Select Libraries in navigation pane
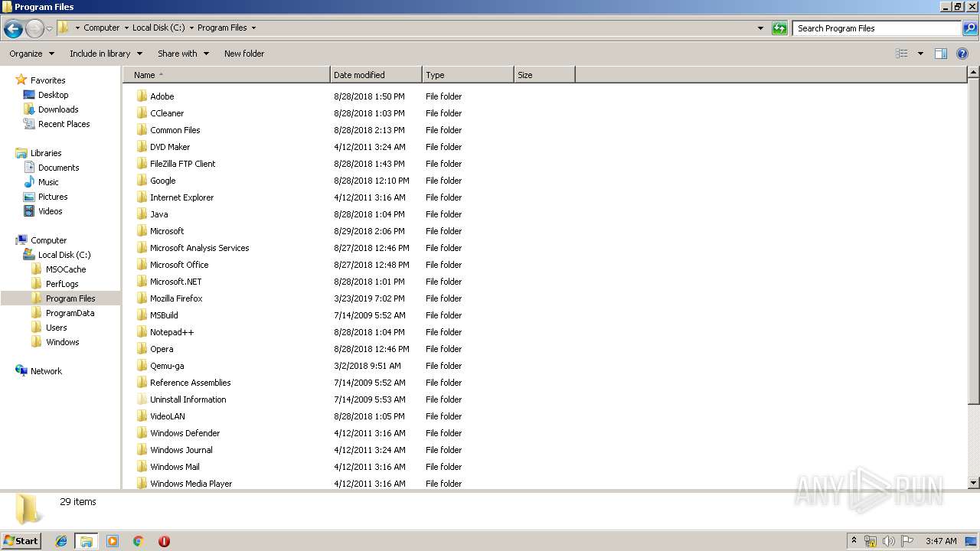Image resolution: width=980 pixels, height=551 pixels. click(46, 153)
